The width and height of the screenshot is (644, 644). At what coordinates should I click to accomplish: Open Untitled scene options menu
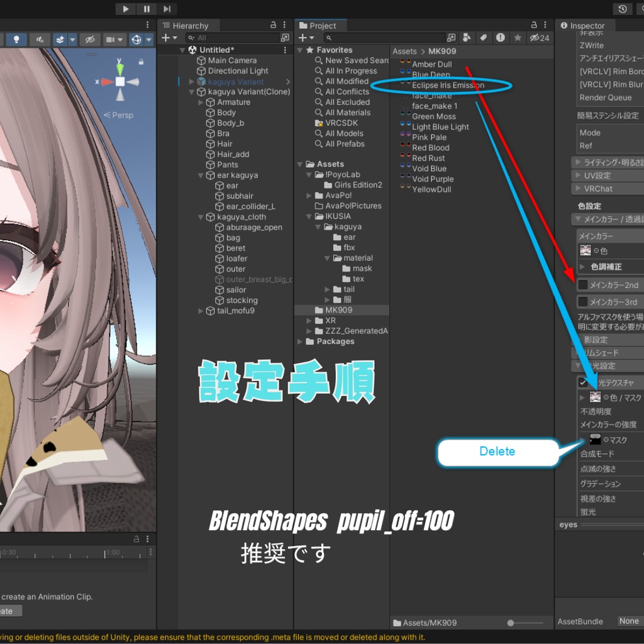pos(285,50)
